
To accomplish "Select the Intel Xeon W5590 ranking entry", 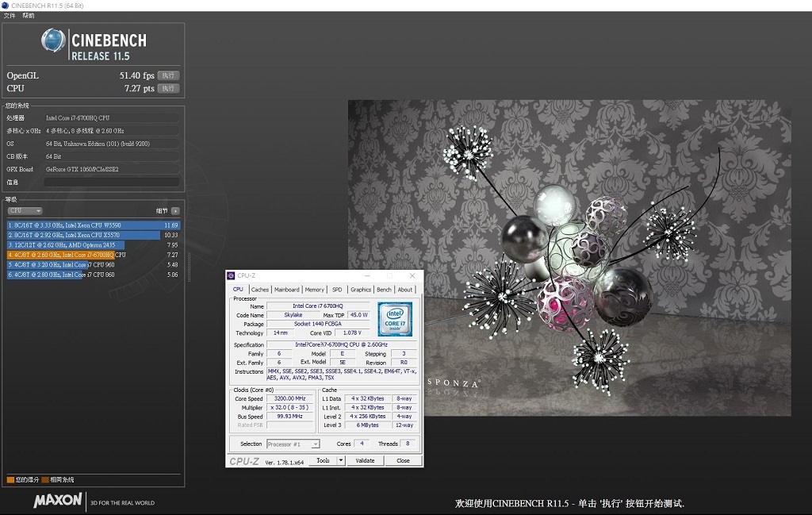I will pos(94,225).
